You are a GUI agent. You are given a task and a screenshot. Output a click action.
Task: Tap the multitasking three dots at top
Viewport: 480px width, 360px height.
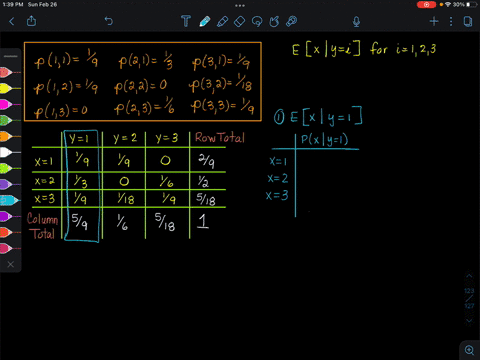click(x=240, y=6)
